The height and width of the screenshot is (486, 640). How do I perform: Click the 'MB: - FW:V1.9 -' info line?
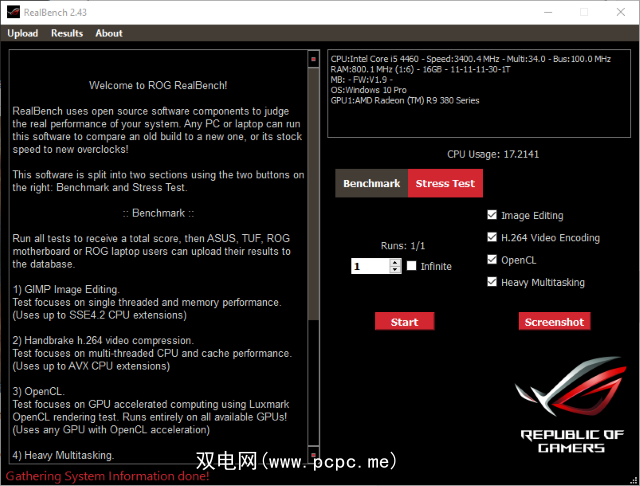(x=362, y=80)
